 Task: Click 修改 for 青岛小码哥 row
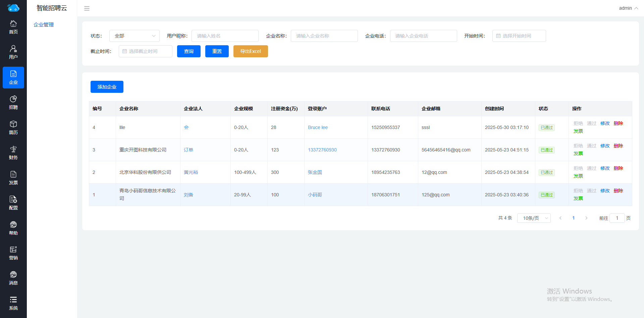click(605, 191)
